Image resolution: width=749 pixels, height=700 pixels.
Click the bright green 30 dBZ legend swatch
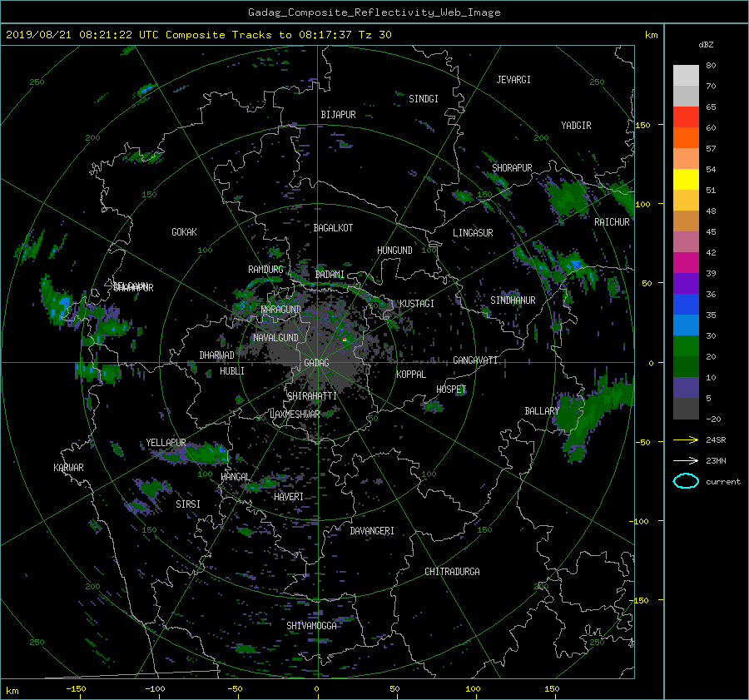coord(686,345)
